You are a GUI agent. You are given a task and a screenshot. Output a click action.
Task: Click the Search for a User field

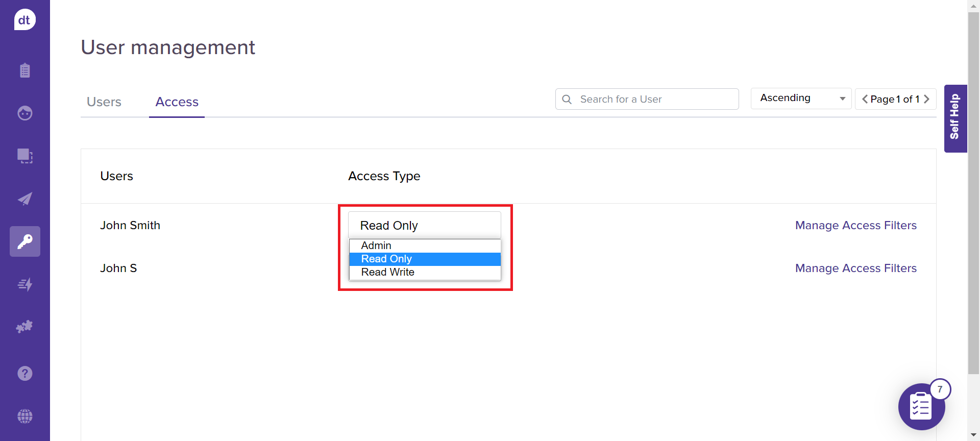(x=653, y=99)
